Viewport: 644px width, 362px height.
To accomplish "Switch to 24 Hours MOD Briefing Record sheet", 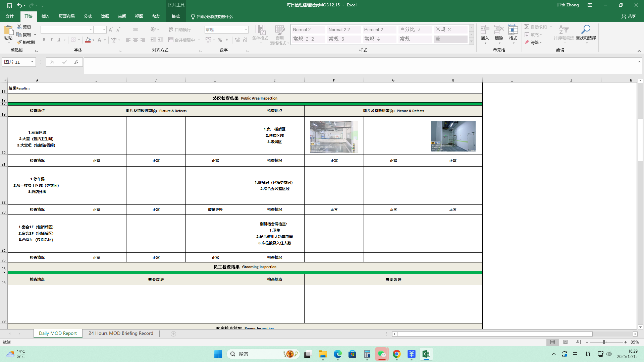I will (121, 333).
